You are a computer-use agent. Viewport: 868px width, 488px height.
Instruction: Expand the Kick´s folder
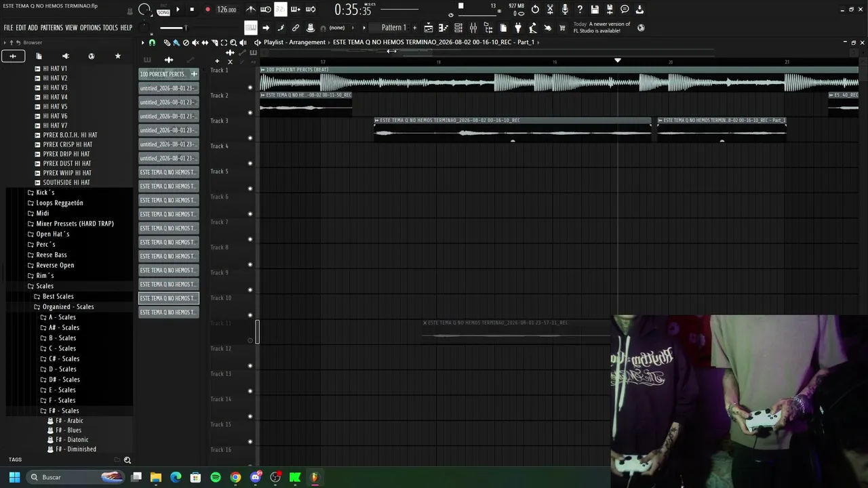click(x=45, y=192)
